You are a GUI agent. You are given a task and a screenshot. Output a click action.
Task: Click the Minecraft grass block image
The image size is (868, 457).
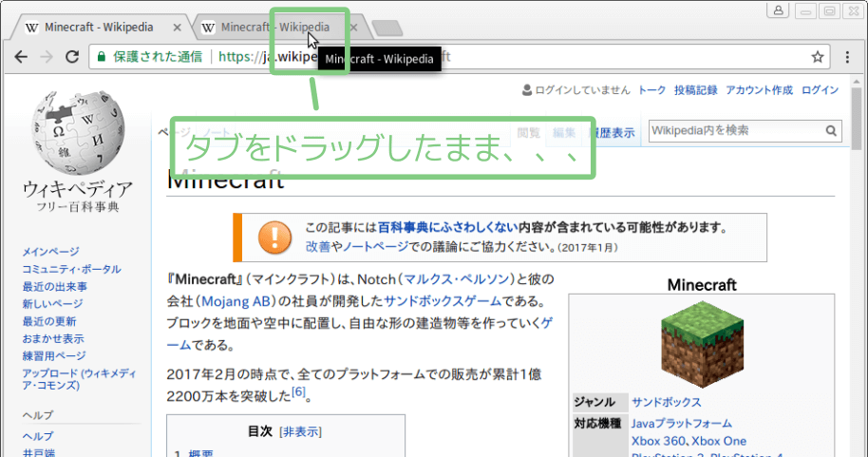pyautogui.click(x=702, y=343)
